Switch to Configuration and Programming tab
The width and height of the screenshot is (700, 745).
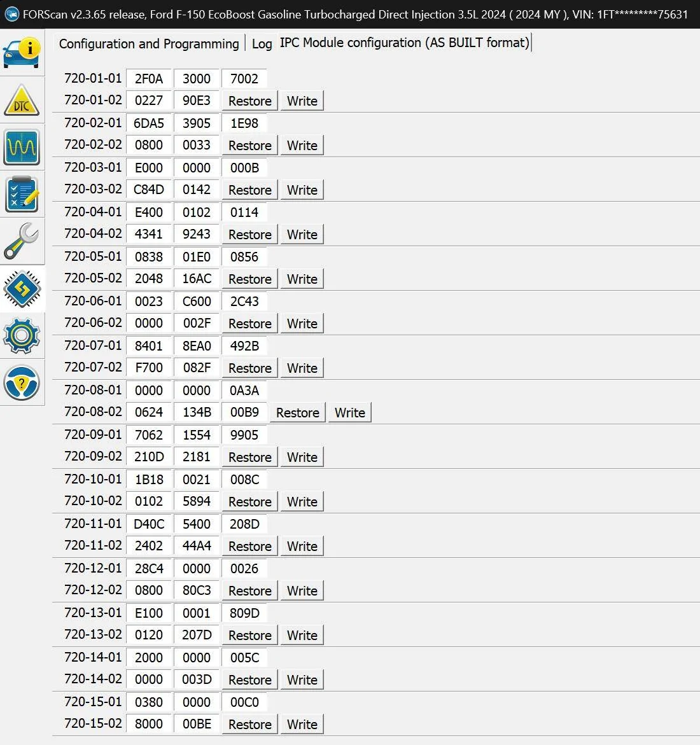tap(149, 44)
